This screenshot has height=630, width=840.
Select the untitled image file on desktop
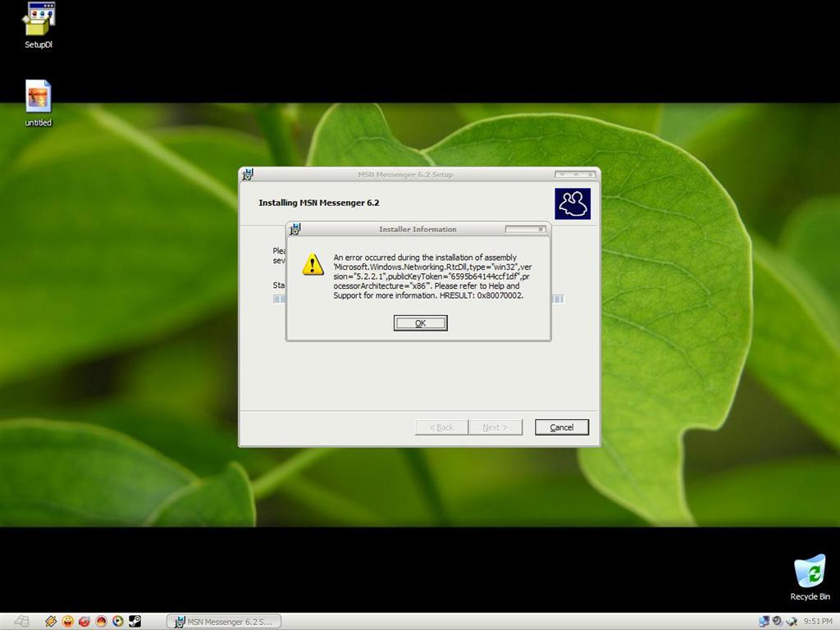pos(38,103)
